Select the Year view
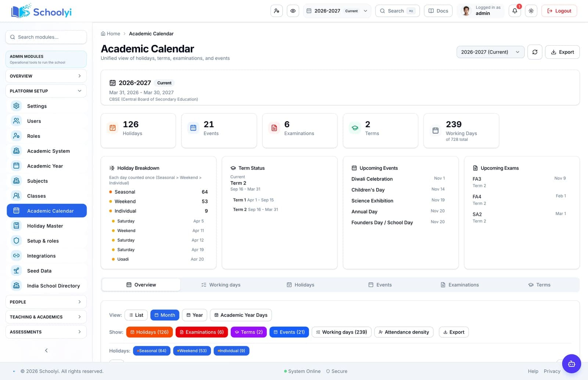Screen dimensions: 588x380 [194, 315]
